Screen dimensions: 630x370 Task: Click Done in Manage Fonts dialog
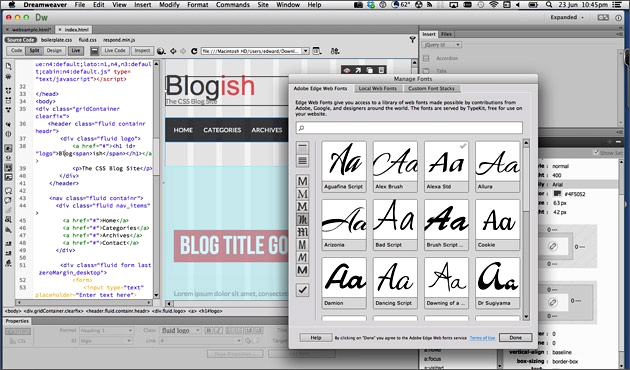tap(515, 337)
